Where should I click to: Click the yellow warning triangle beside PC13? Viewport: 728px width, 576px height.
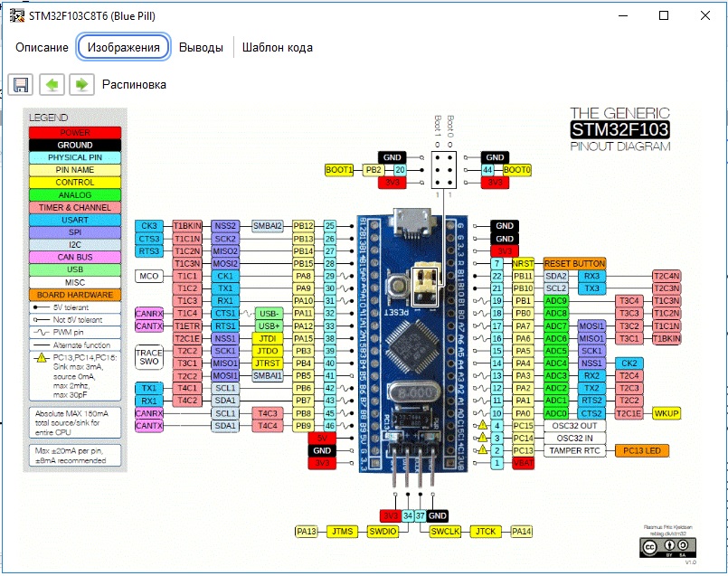[x=482, y=450]
